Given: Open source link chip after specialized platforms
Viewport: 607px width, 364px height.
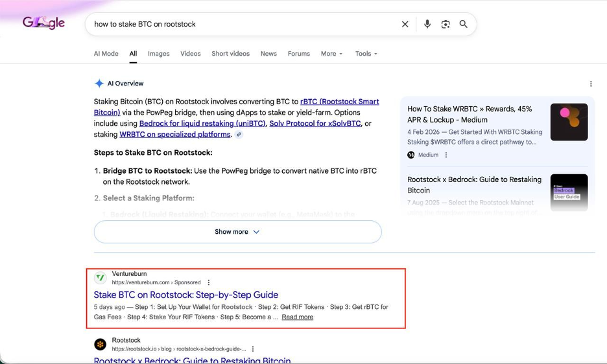Looking at the screenshot, I should tap(239, 135).
